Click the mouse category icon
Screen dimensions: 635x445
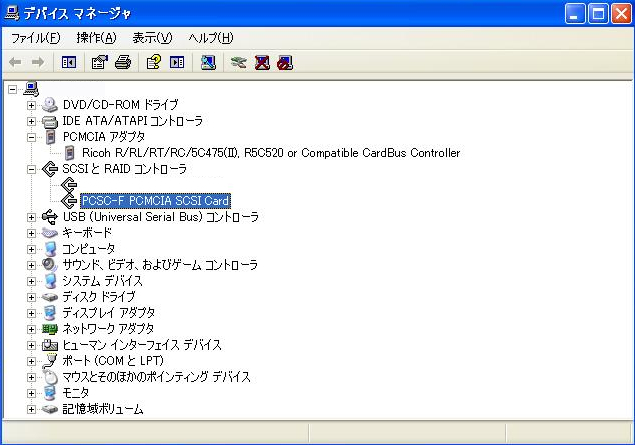click(50, 377)
